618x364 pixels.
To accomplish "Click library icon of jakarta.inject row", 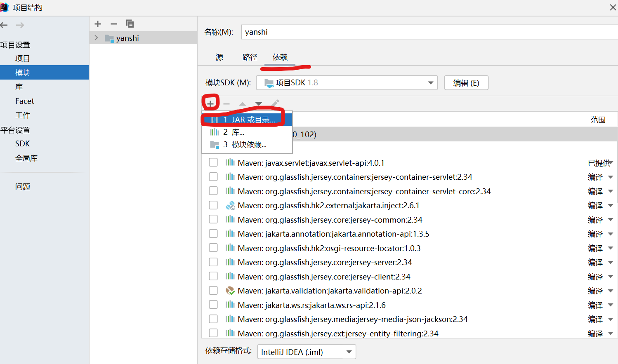I will coord(230,205).
